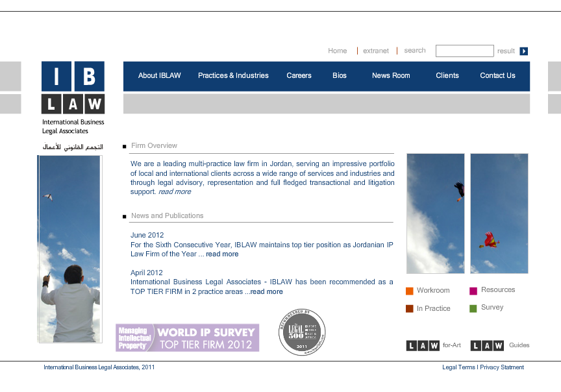Open the In Practice link
Viewport: 561px width, 392px height.
click(x=433, y=308)
